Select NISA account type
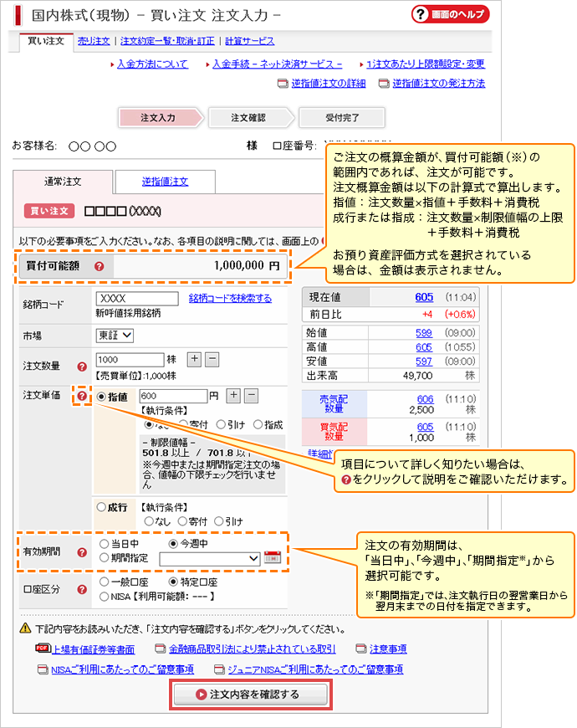The image size is (577, 728). tap(105, 597)
